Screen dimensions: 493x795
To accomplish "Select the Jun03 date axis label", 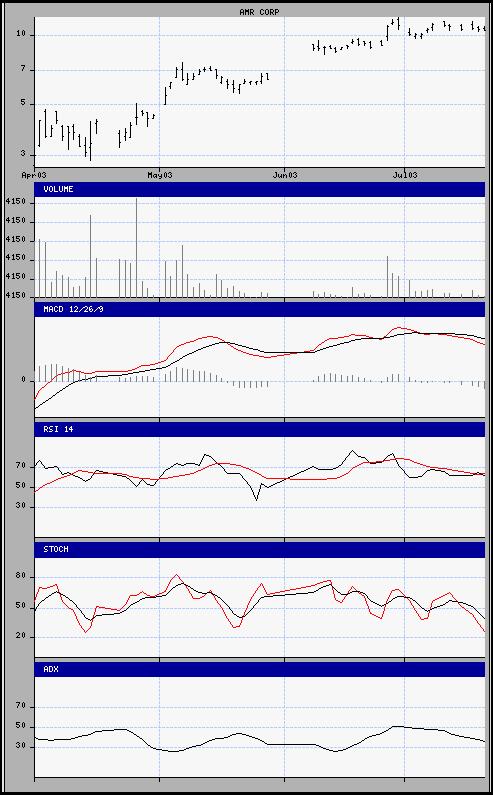I will 285,175.
